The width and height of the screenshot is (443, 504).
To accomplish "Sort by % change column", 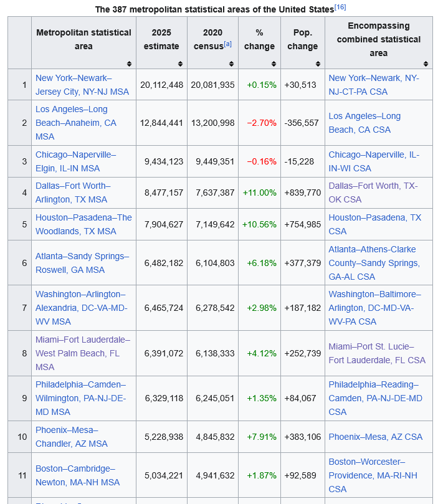I will click(274, 64).
